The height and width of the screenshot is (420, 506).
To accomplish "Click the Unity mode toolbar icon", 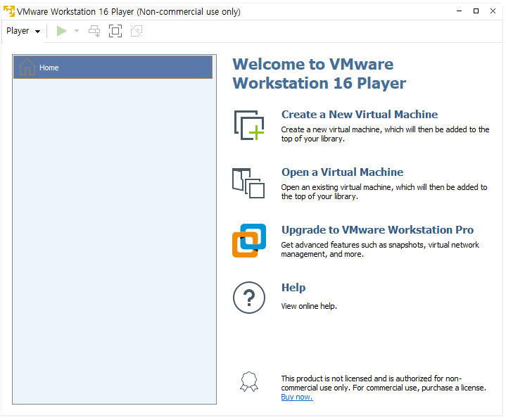I will (137, 31).
